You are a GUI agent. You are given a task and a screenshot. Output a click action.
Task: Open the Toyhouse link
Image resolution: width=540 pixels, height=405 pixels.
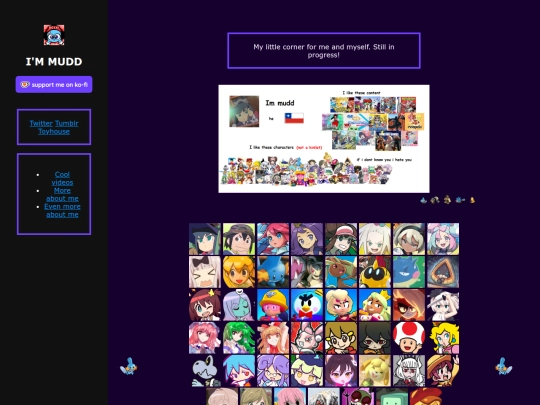click(54, 131)
